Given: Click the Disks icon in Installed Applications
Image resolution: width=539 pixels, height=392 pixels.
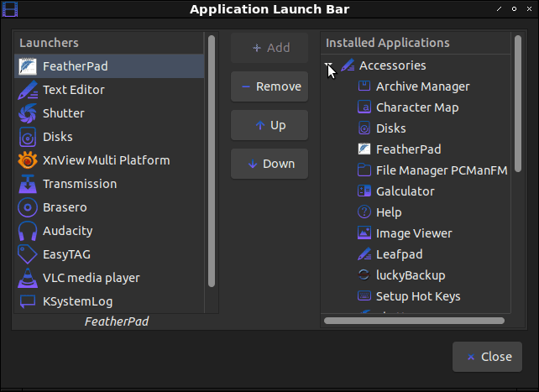Looking at the screenshot, I should pos(364,128).
